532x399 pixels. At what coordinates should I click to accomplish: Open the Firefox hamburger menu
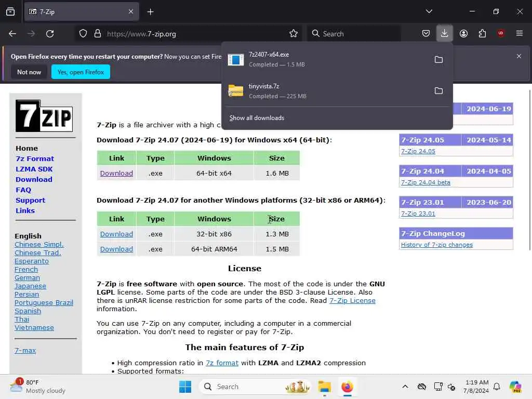point(520,33)
